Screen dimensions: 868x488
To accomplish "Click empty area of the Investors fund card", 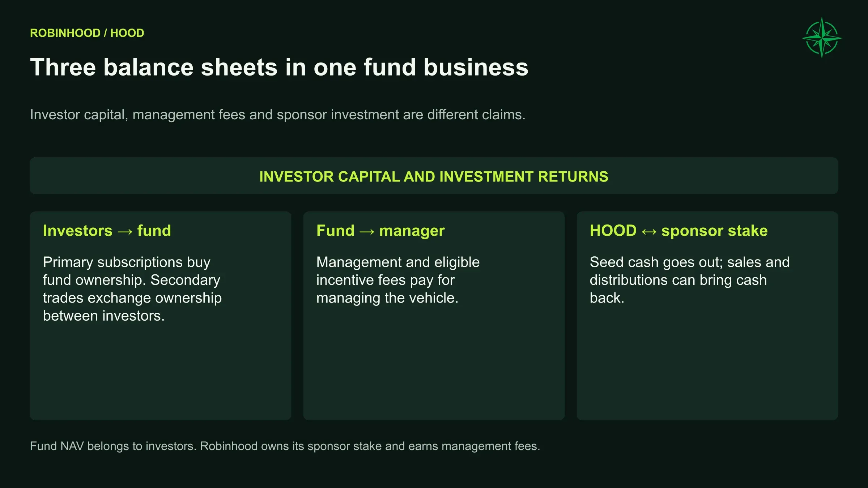I will click(x=161, y=372).
